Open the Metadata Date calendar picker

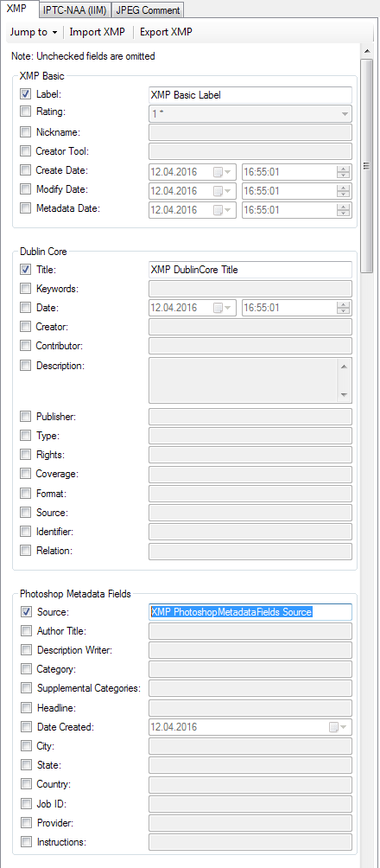coord(224,210)
